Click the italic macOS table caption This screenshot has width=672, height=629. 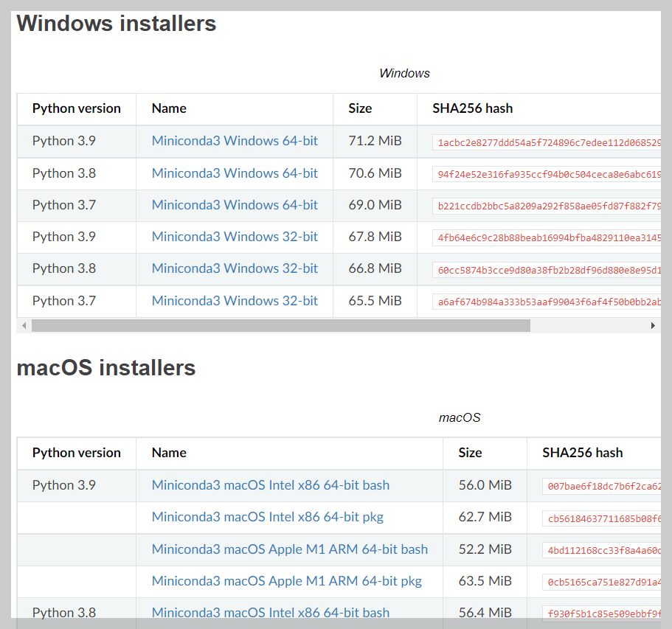coord(460,418)
